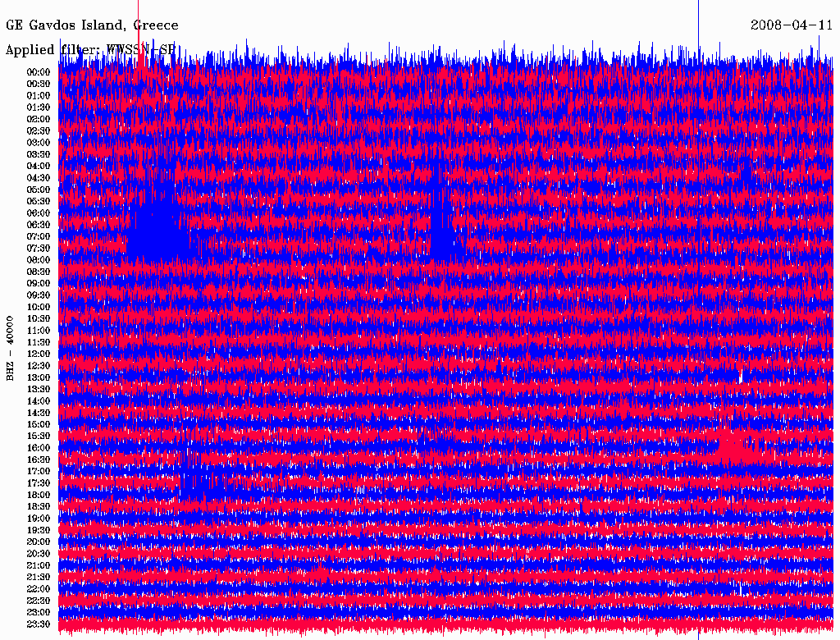Click the 18:00 time label
Viewport: 840px width, 640px height.
(39, 496)
